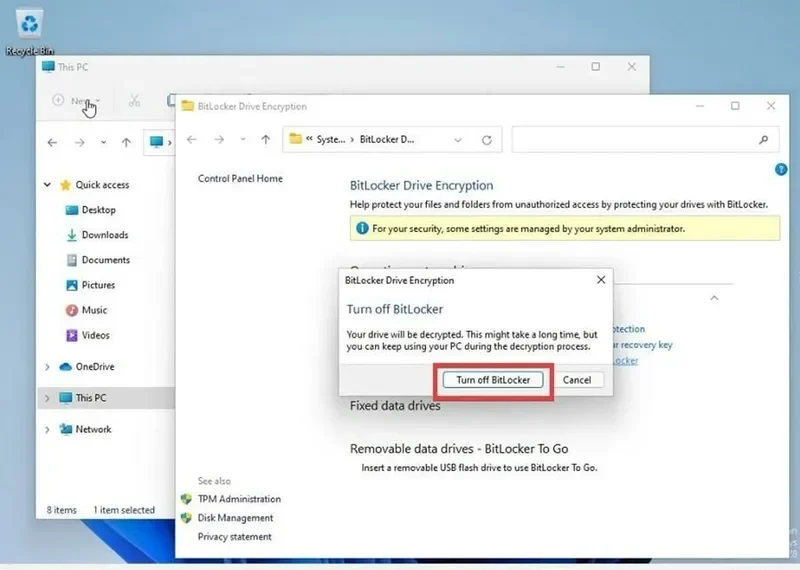This screenshot has height=570, width=800.
Task: Click the 'Fixed data drives' heading
Action: click(x=395, y=406)
